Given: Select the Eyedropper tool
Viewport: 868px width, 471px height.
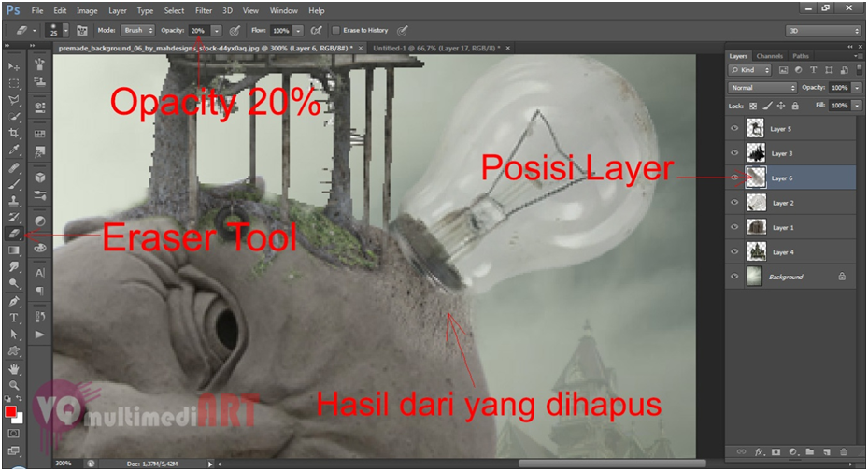Looking at the screenshot, I should pos(14,150).
